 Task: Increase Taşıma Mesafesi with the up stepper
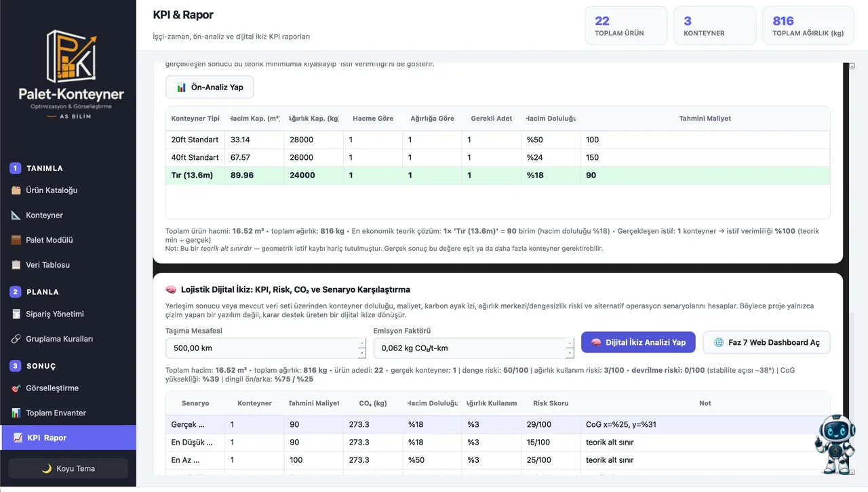pyautogui.click(x=361, y=344)
